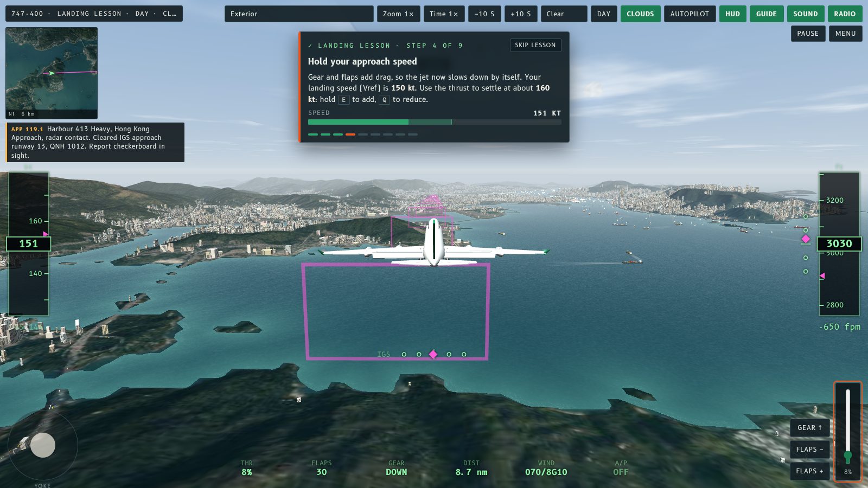The image size is (868, 488).
Task: Click the yoke joystick knob
Action: click(x=43, y=445)
